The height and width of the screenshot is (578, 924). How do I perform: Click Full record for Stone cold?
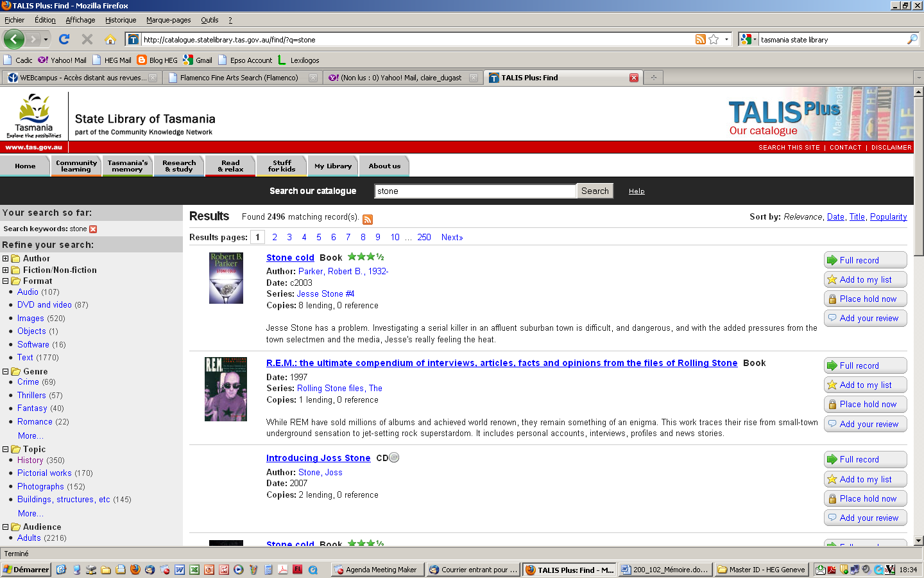coord(865,260)
